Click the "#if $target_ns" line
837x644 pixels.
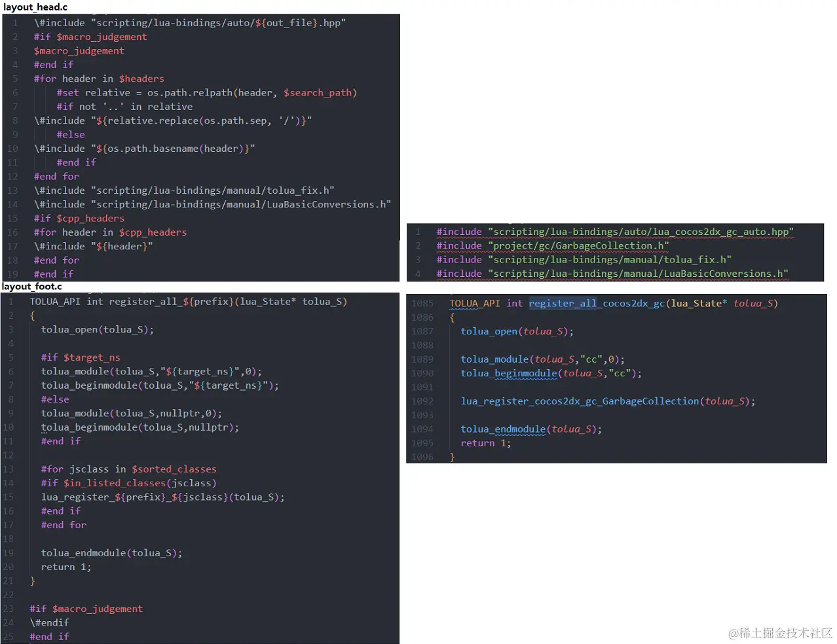[x=81, y=357]
